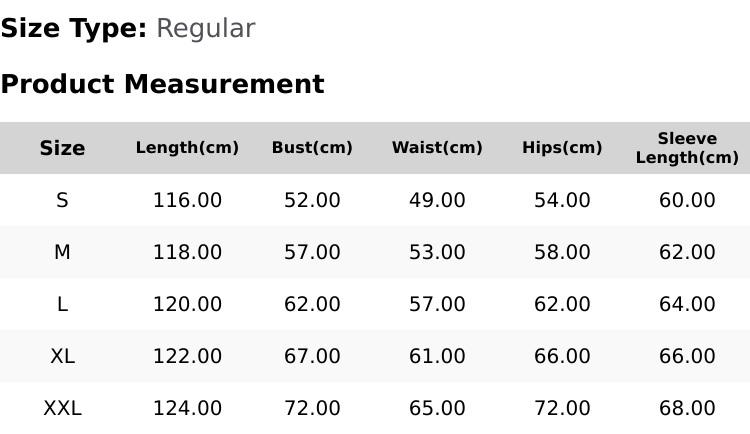This screenshot has width=750, height=434.
Task: Select the L size row label
Action: (x=62, y=304)
